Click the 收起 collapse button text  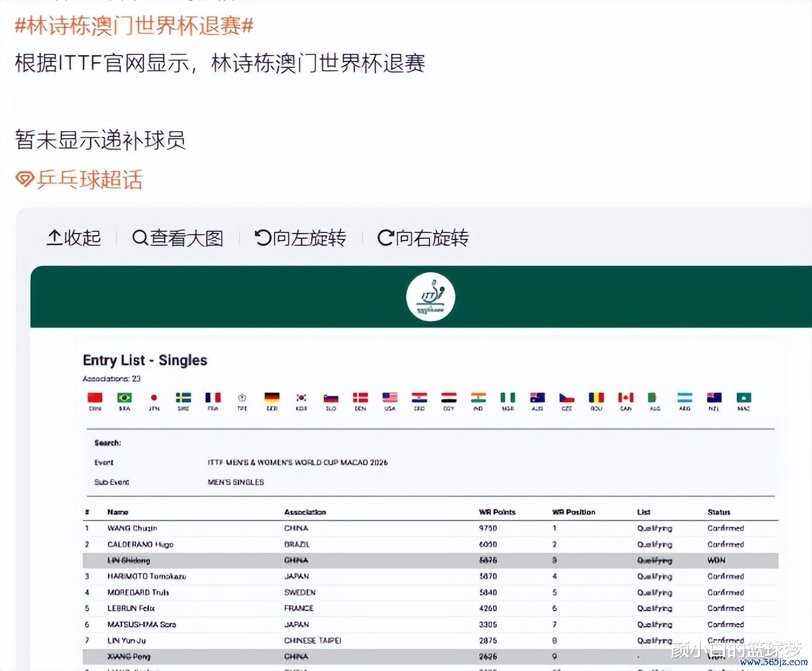click(x=82, y=238)
